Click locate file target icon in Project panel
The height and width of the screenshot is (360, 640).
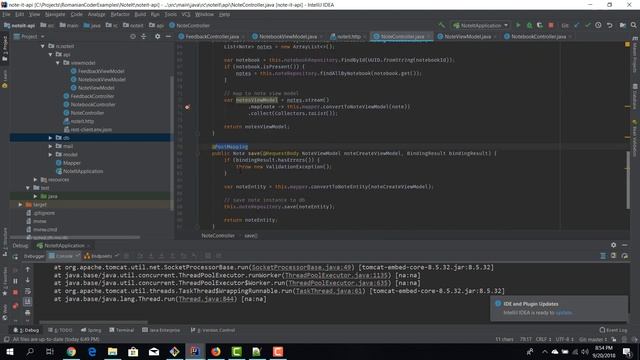(133, 36)
